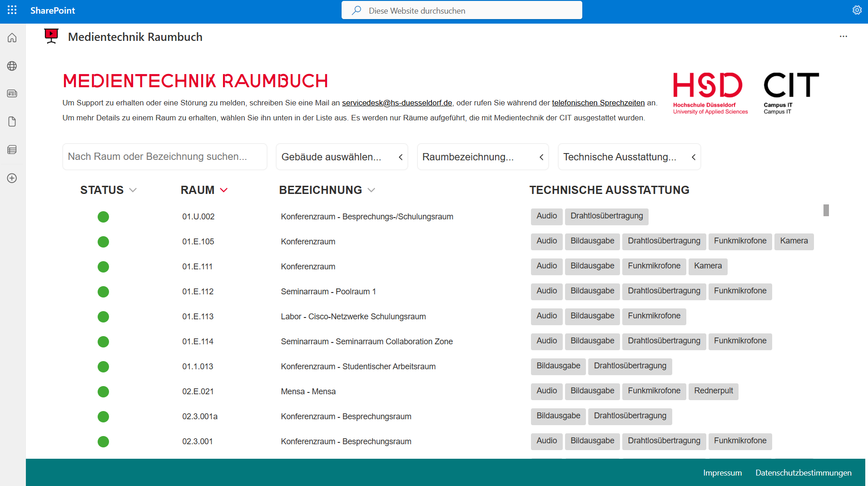Open My files page icon
This screenshot has width=868, height=486.
pos(12,122)
